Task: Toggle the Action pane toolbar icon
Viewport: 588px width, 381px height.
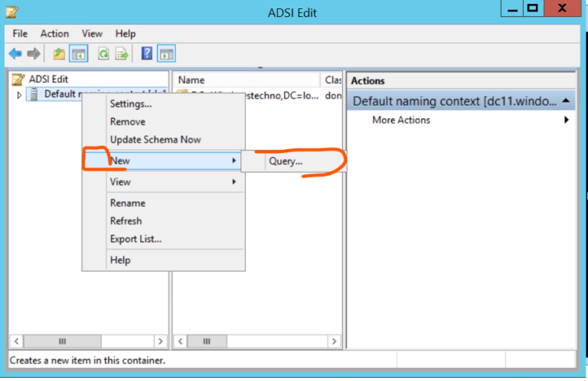Action: pyautogui.click(x=166, y=54)
